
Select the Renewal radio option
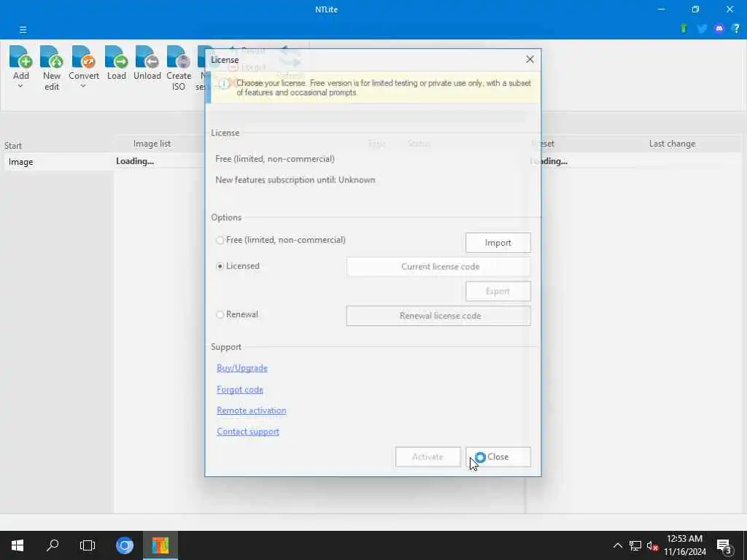(x=237, y=314)
